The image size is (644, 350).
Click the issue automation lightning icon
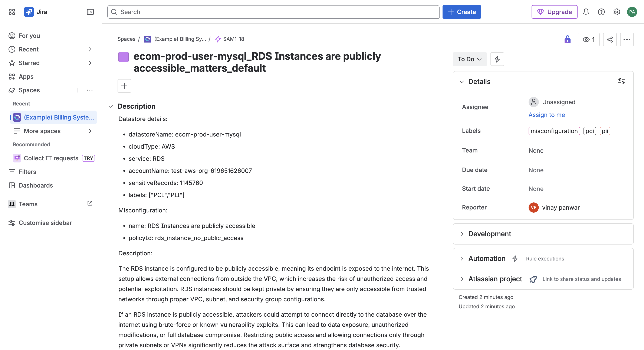[x=497, y=59]
